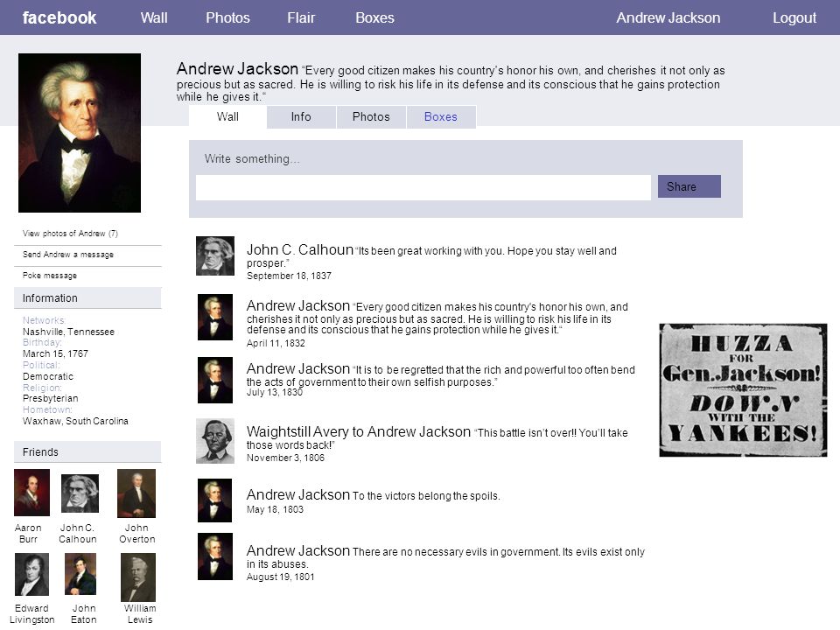Viewport: 840px width, 630px height.
Task: Open Photos in the top navigation bar
Action: coord(227,17)
